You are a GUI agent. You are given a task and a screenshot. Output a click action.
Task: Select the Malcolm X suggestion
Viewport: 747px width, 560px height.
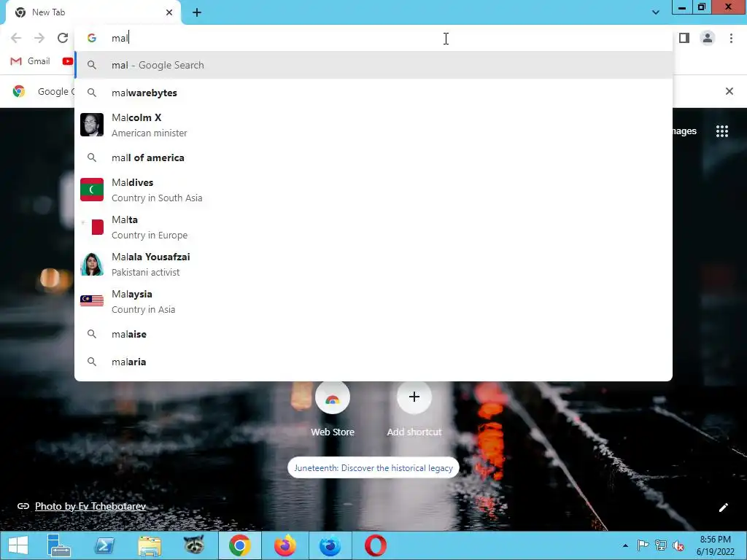pyautogui.click(x=373, y=125)
